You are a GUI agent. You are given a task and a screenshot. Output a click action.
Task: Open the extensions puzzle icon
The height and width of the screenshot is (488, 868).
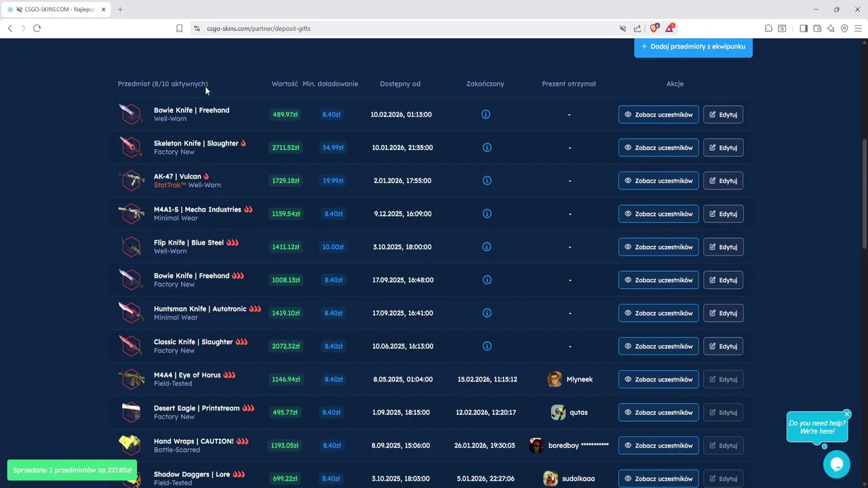[768, 28]
